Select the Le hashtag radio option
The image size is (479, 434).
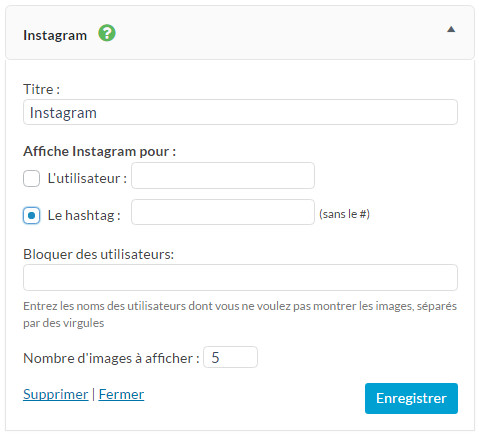(x=31, y=215)
